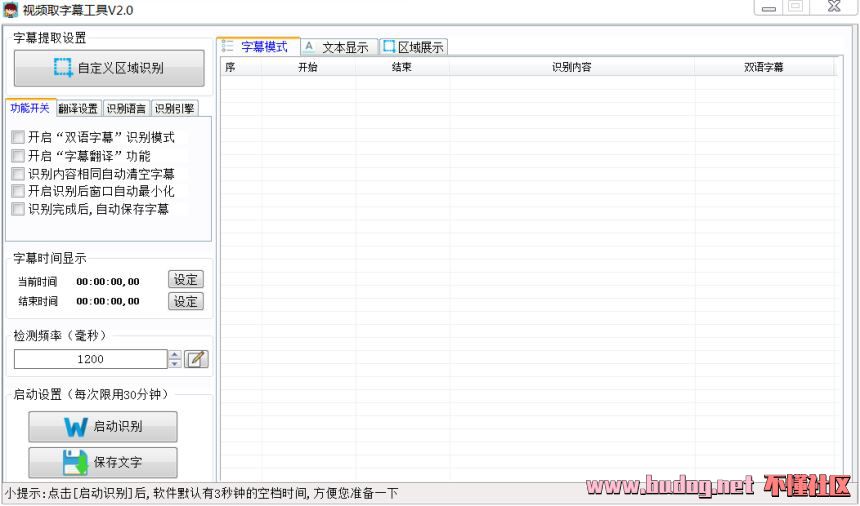Click the 小提示 status bar text
Image resolution: width=860 pixels, height=506 pixels.
pyautogui.click(x=201, y=493)
